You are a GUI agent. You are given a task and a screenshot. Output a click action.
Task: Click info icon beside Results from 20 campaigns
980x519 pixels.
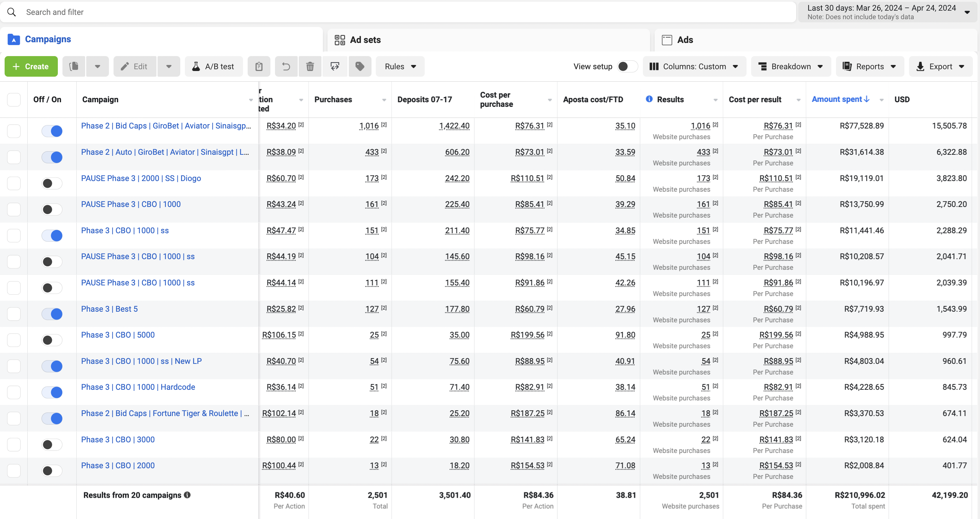(187, 495)
